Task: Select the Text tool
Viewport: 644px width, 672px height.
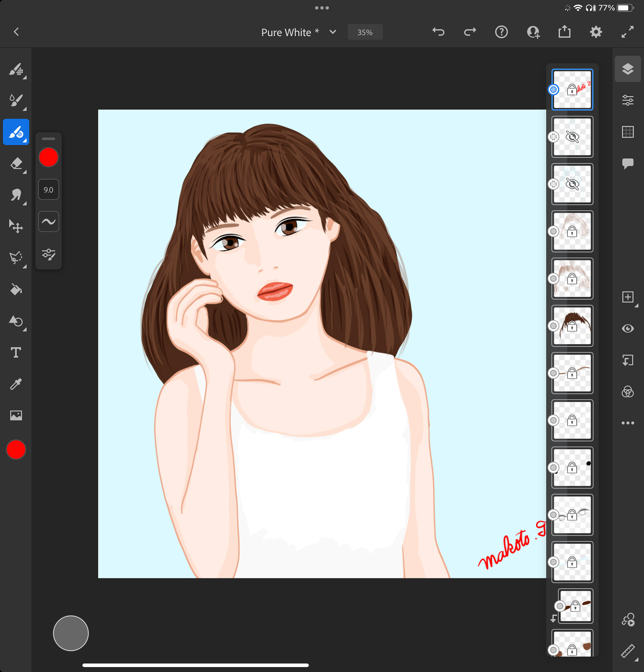Action: pos(16,352)
